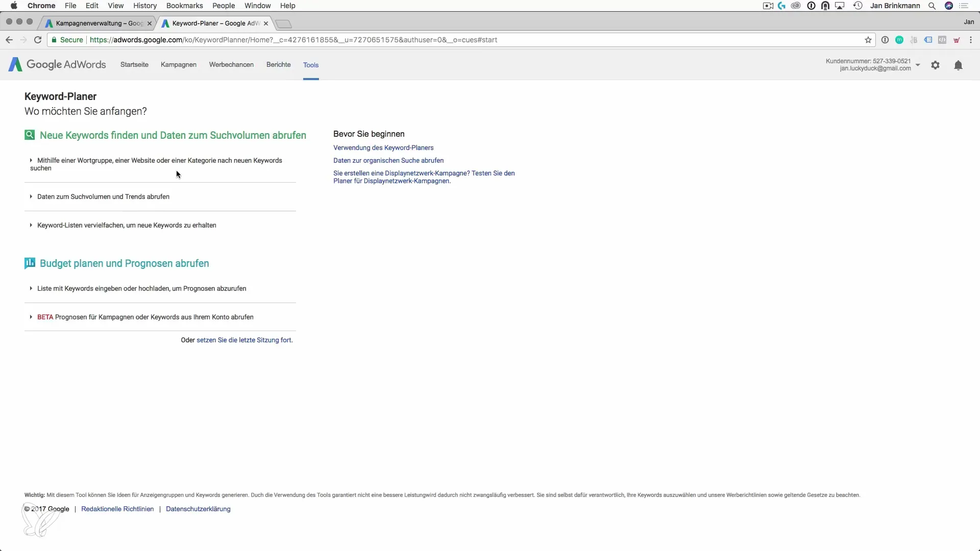This screenshot has width=980, height=551.
Task: Reload the page
Action: [x=37, y=40]
